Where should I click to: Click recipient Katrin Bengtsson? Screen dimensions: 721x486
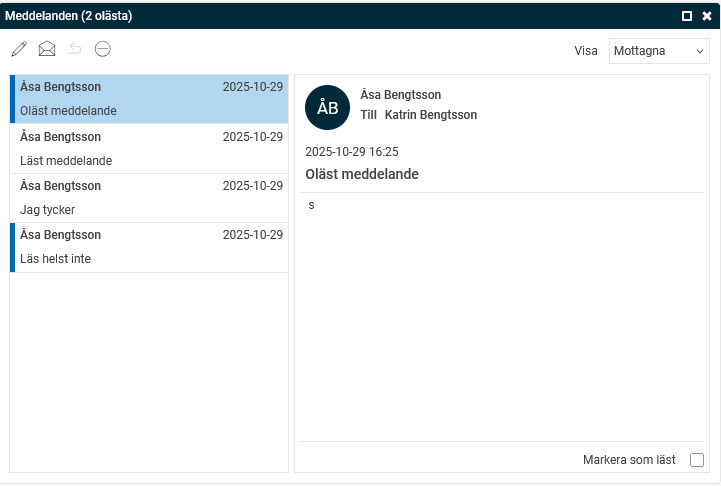[x=431, y=115]
